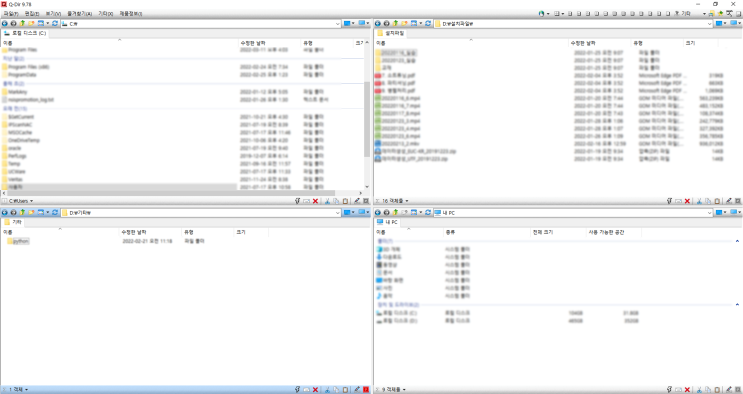743x394 pixels.
Task: Click the C:\ pane vertical scrollbar
Action: (366, 119)
